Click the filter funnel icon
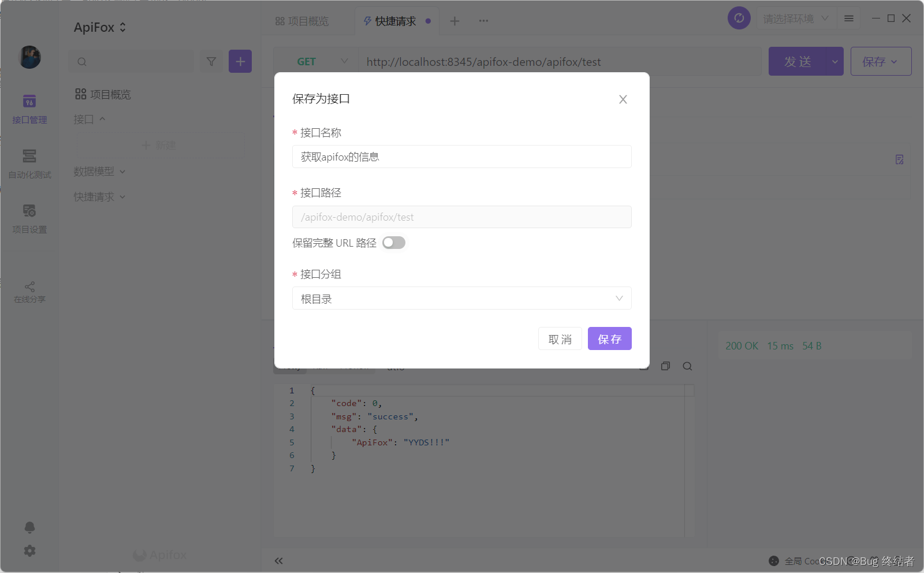 211,61
